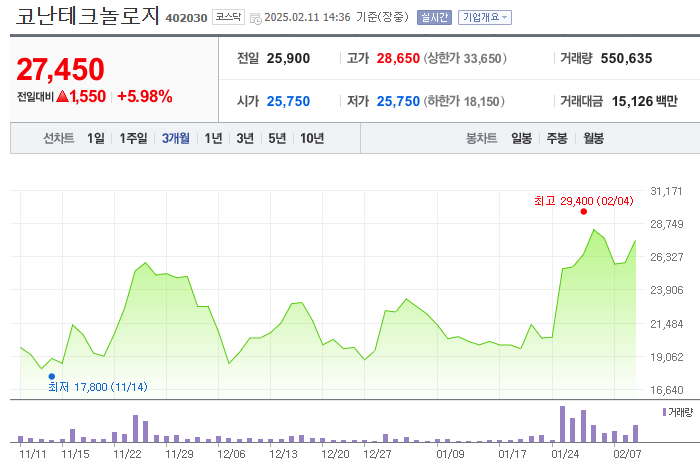Click the 코난테크놀로지 stock name heading
The width and height of the screenshot is (700, 474).
88,16
